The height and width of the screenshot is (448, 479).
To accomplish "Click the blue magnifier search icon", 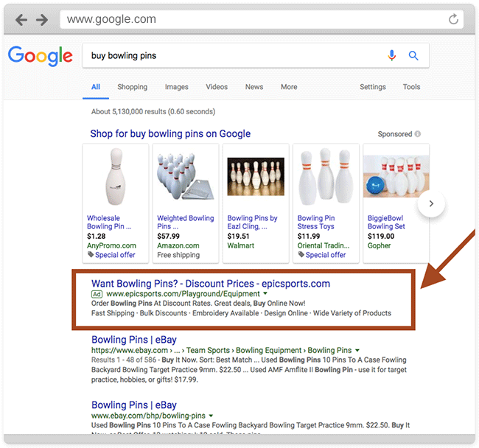I will tap(413, 55).
